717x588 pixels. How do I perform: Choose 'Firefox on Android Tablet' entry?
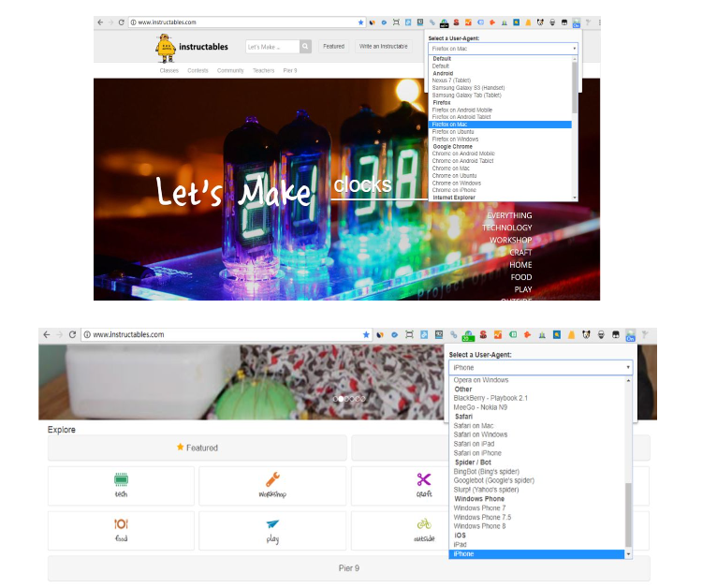click(x=461, y=117)
